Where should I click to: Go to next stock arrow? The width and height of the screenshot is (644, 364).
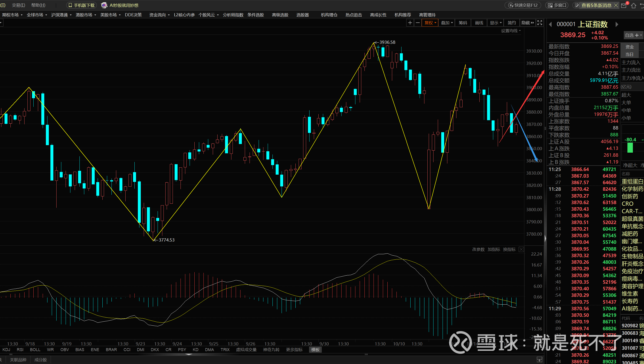[617, 24]
